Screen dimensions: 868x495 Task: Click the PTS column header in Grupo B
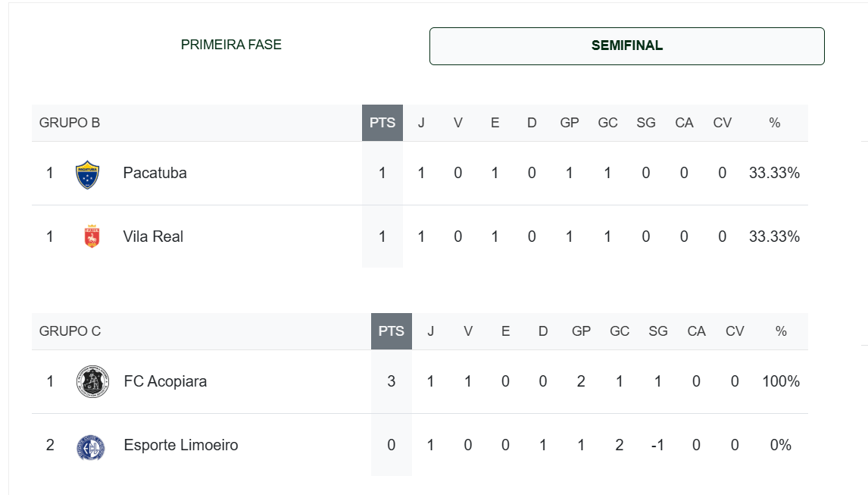[382, 123]
